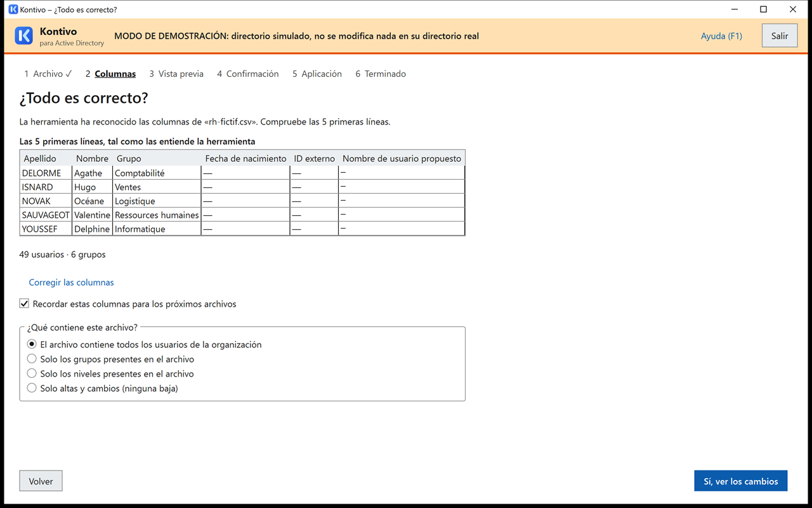Screen dimensions: 812x508
Task: Click the Informatique group cell
Action: tap(157, 229)
